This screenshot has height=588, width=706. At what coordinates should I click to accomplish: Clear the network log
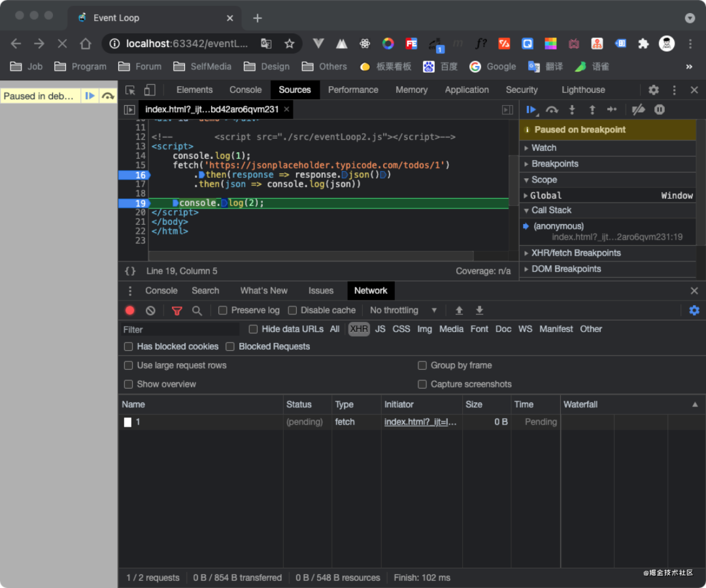point(150,310)
